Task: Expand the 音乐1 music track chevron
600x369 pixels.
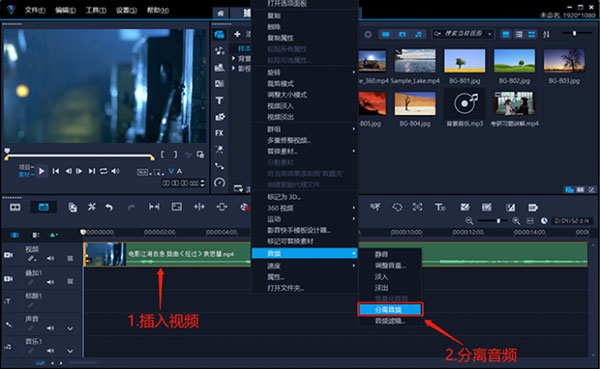Action: (x=70, y=351)
